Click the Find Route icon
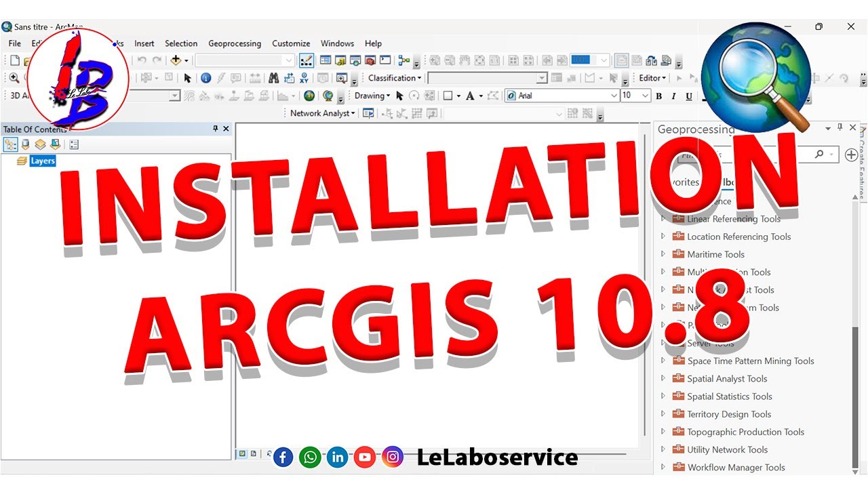This screenshot has width=868, height=488. pos(289,78)
